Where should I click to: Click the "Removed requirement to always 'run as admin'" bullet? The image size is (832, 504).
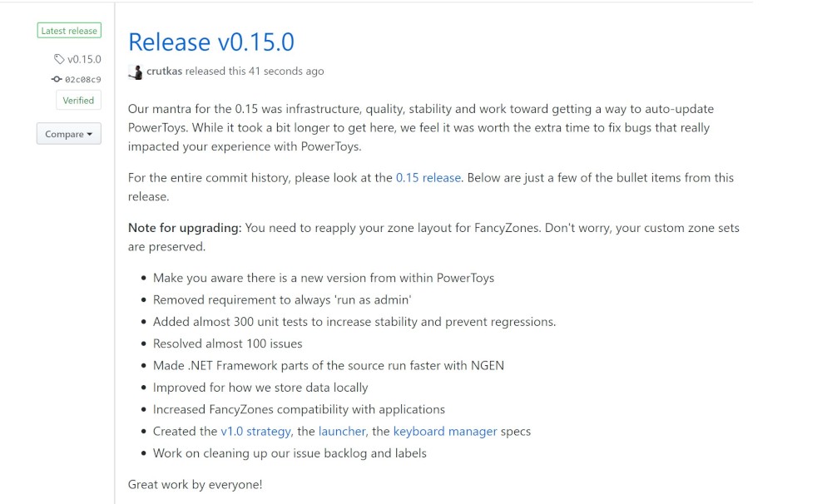click(x=282, y=299)
